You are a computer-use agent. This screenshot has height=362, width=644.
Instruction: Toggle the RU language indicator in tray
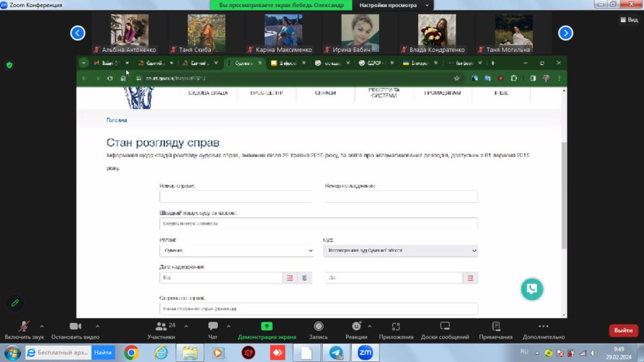524,352
